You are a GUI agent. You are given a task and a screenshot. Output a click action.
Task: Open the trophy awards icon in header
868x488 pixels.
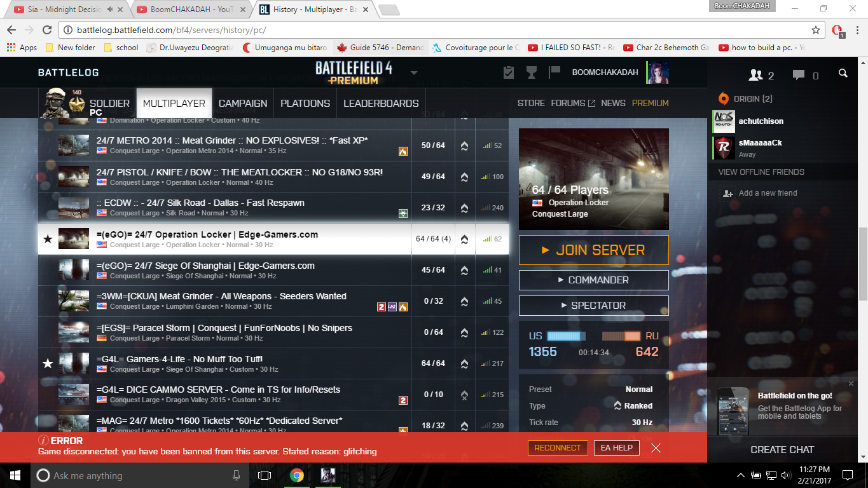pyautogui.click(x=532, y=72)
